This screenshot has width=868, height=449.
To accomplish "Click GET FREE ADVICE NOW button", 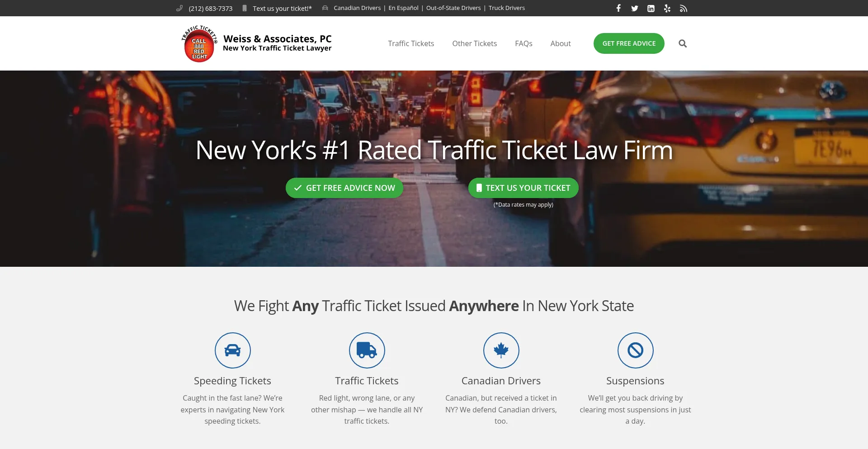I will [344, 188].
